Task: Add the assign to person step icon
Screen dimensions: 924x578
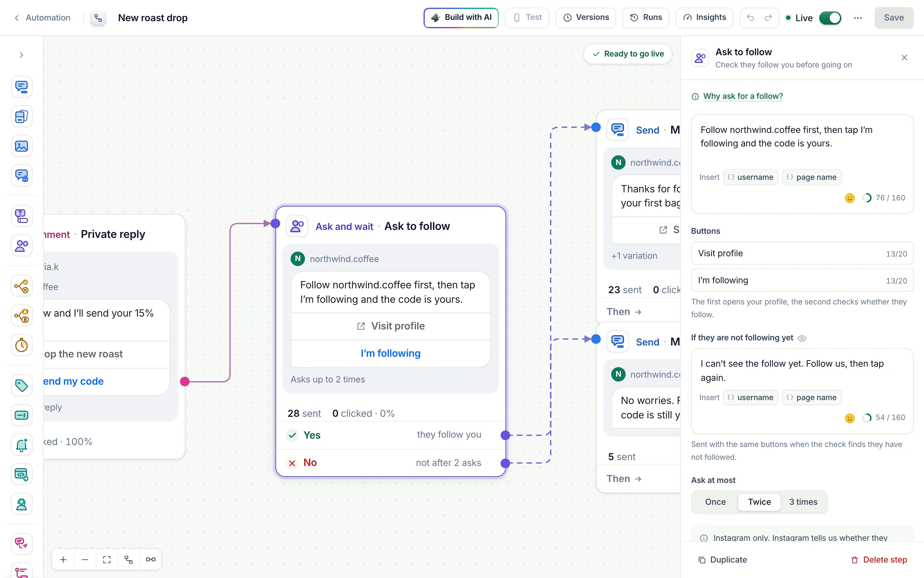Action: (x=21, y=504)
